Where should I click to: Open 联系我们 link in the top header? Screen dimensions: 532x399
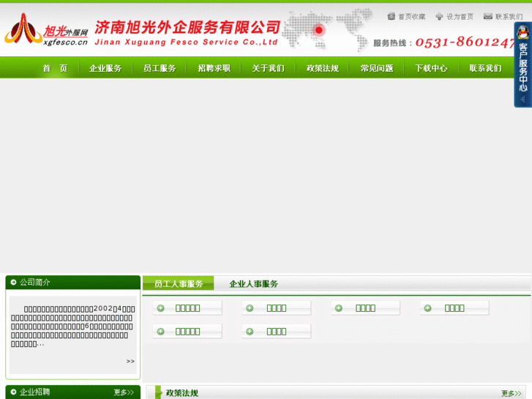coord(509,17)
